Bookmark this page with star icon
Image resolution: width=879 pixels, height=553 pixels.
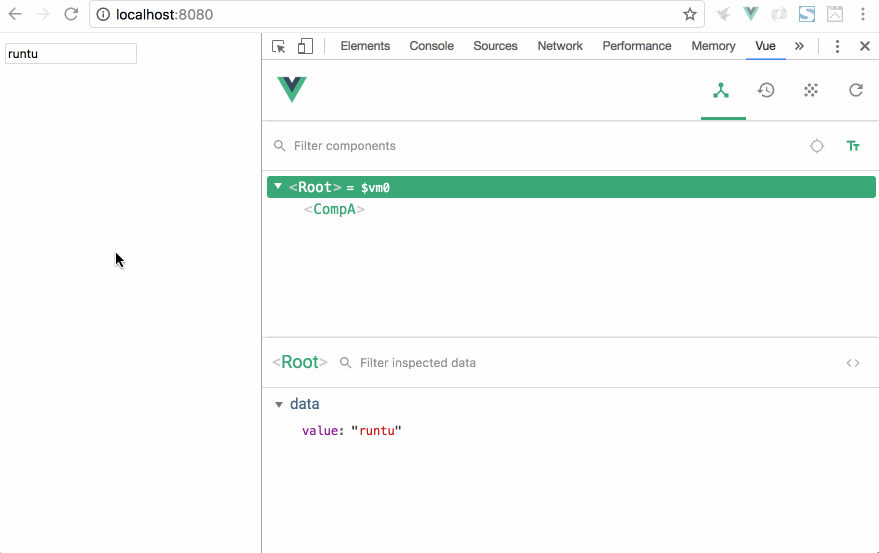[690, 15]
